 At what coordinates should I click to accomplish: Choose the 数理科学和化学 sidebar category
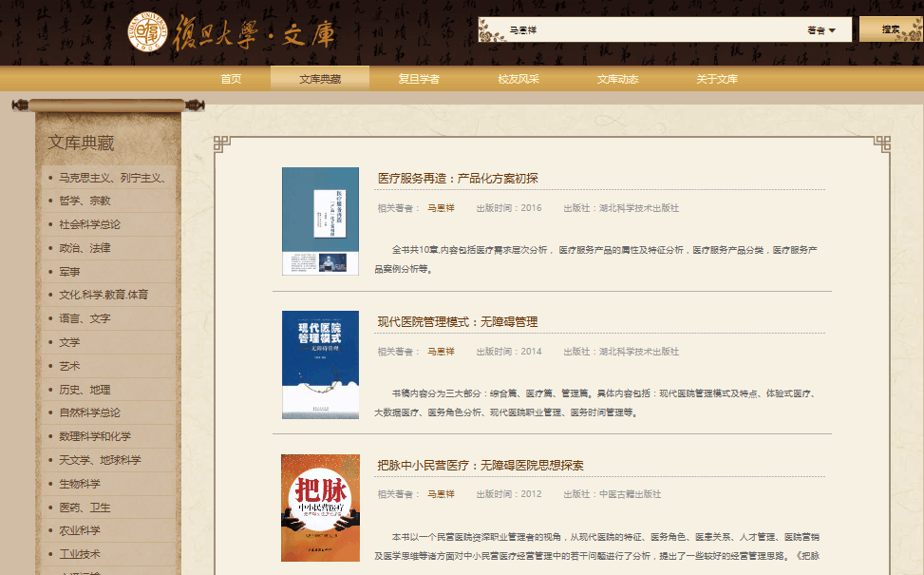[x=95, y=436]
